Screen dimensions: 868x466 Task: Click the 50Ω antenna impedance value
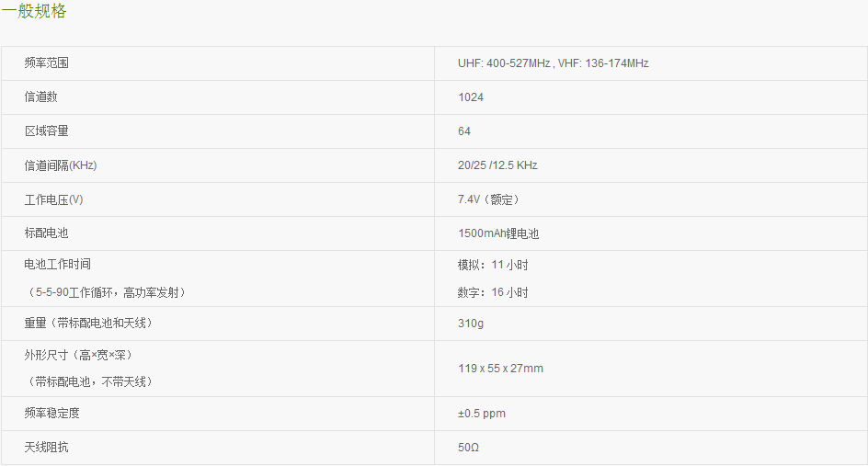(468, 448)
